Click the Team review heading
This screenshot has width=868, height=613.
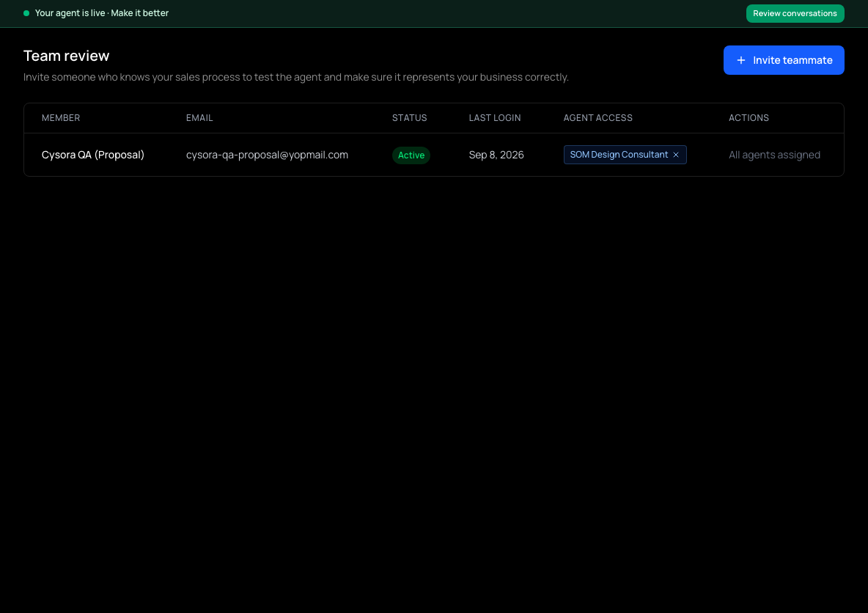click(67, 56)
